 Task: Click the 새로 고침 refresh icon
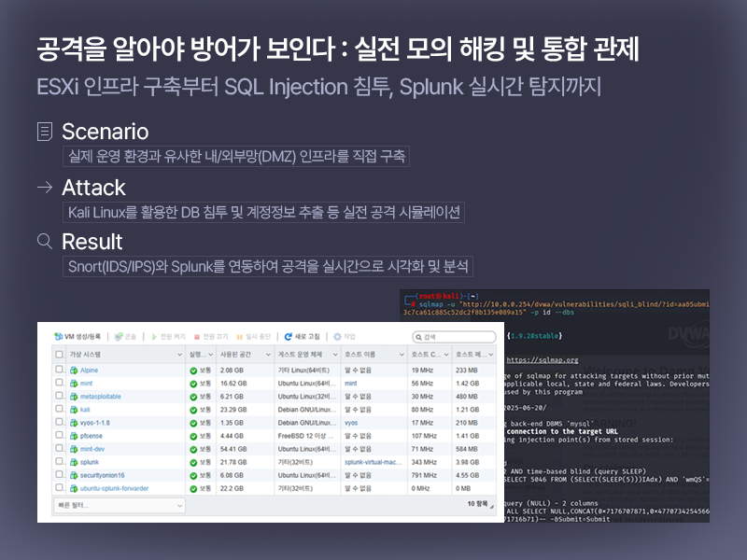(x=288, y=336)
